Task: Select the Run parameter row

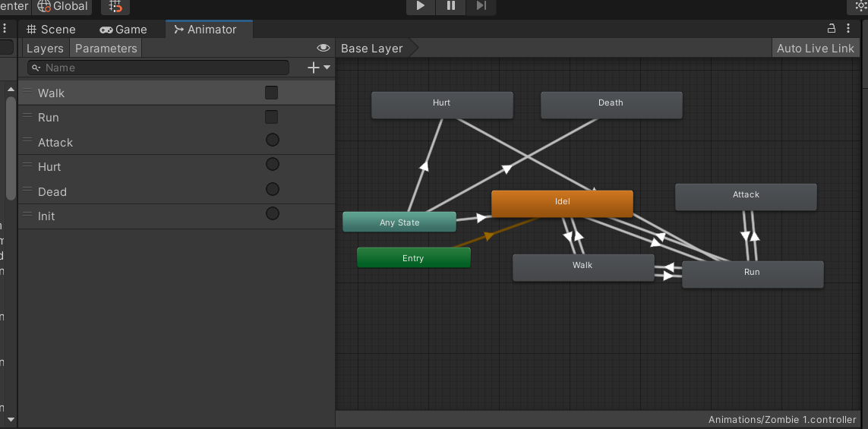Action: (177, 118)
